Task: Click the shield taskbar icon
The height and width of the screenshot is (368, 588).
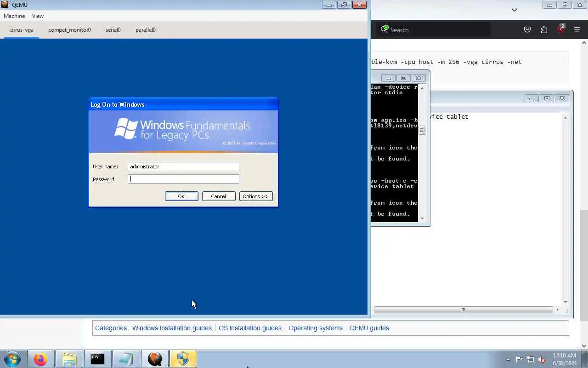Action: click(183, 359)
